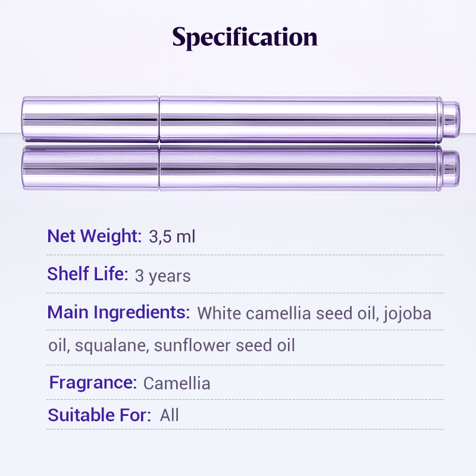Screen dimensions: 476x476
Task: Select the Net Weight label
Action: pyautogui.click(x=94, y=236)
